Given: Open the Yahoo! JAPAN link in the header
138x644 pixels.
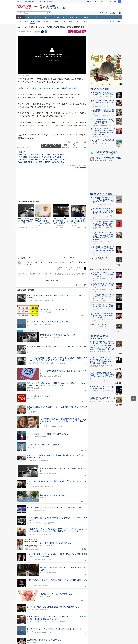Looking at the screenshot, I should pyautogui.click(x=86, y=2).
